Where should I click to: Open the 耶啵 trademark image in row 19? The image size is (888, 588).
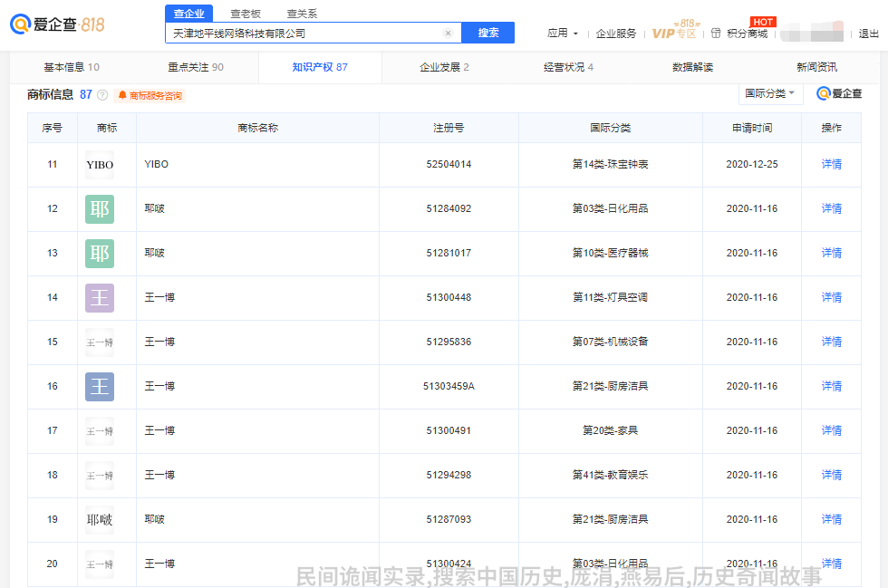(100, 520)
